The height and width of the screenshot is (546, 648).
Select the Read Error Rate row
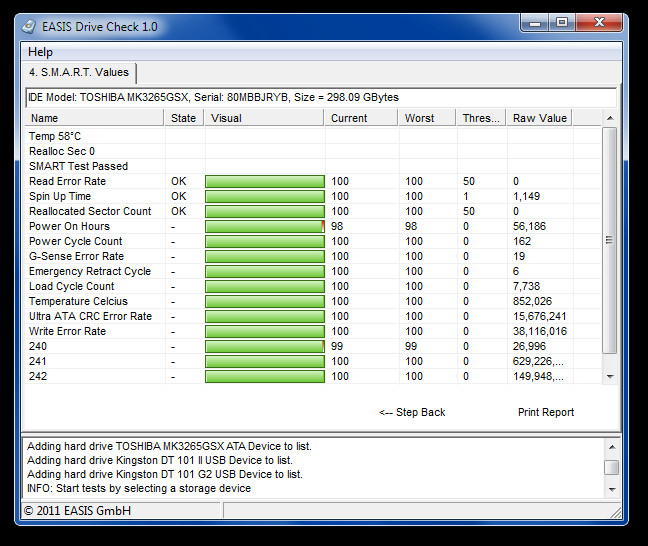click(313, 181)
